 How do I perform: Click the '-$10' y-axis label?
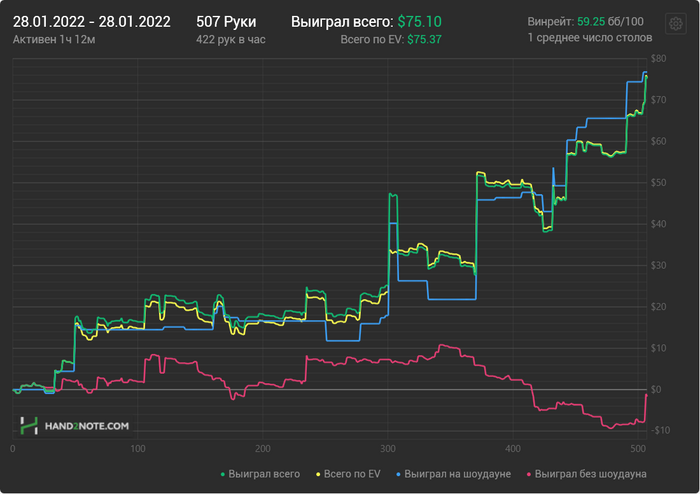tap(660, 430)
